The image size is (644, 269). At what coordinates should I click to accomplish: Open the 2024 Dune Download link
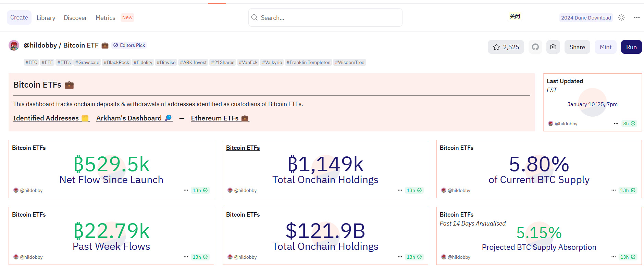pos(586,18)
